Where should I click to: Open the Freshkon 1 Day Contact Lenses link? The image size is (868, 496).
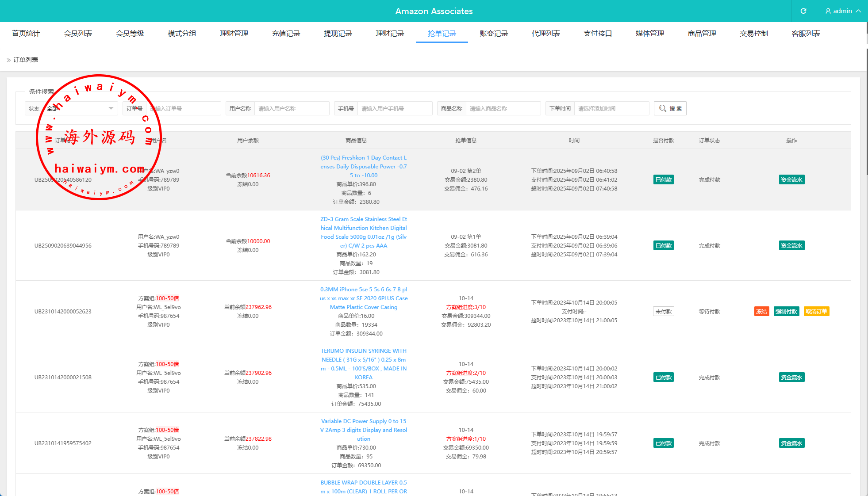click(363, 166)
